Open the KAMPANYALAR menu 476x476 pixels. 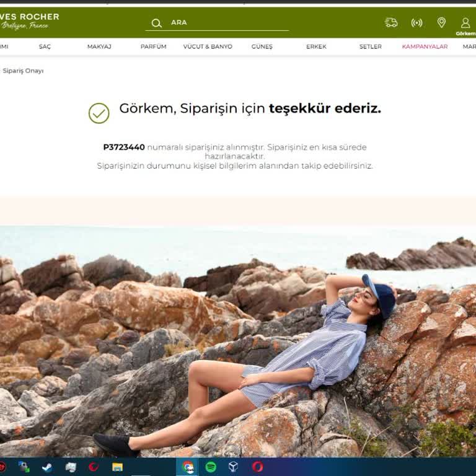tap(425, 46)
